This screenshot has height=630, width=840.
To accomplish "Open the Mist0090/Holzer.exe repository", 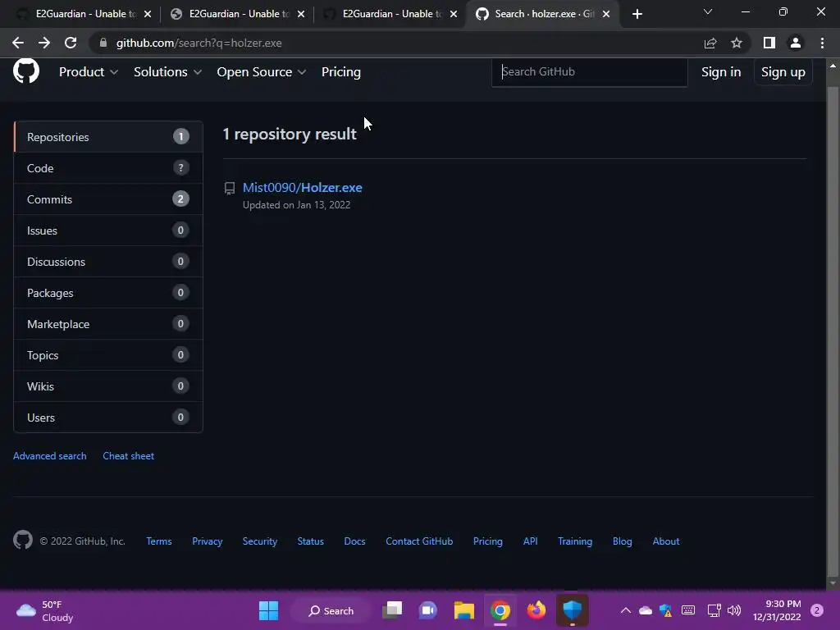I will coord(302,188).
